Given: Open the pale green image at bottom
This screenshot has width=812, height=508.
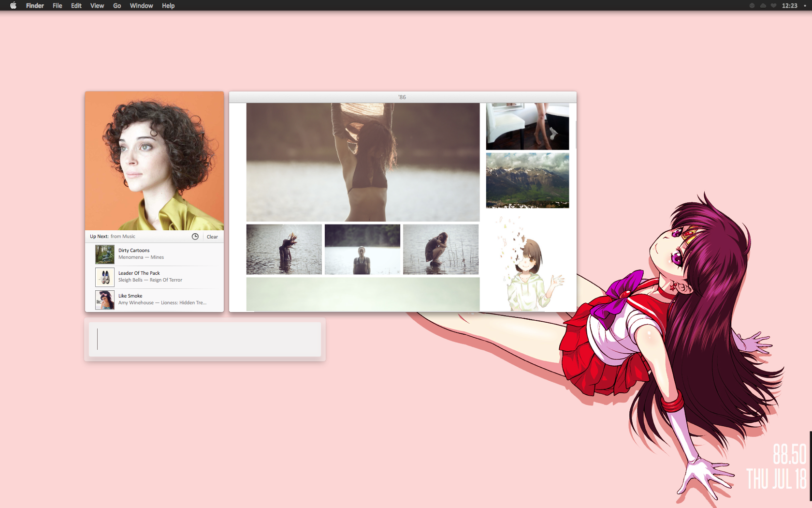Looking at the screenshot, I should (363, 294).
